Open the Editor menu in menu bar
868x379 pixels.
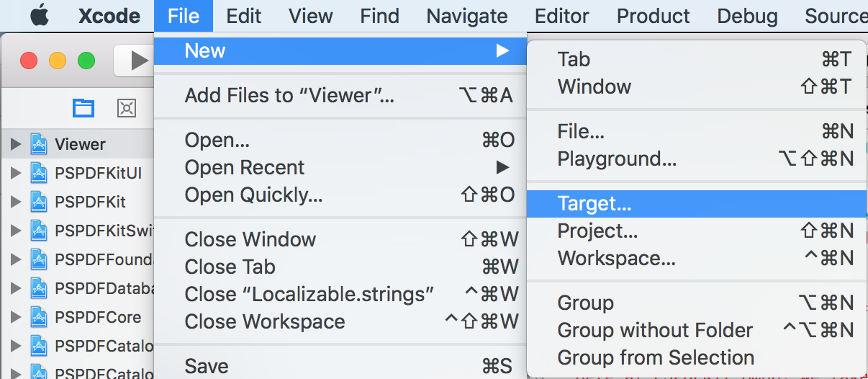562,16
